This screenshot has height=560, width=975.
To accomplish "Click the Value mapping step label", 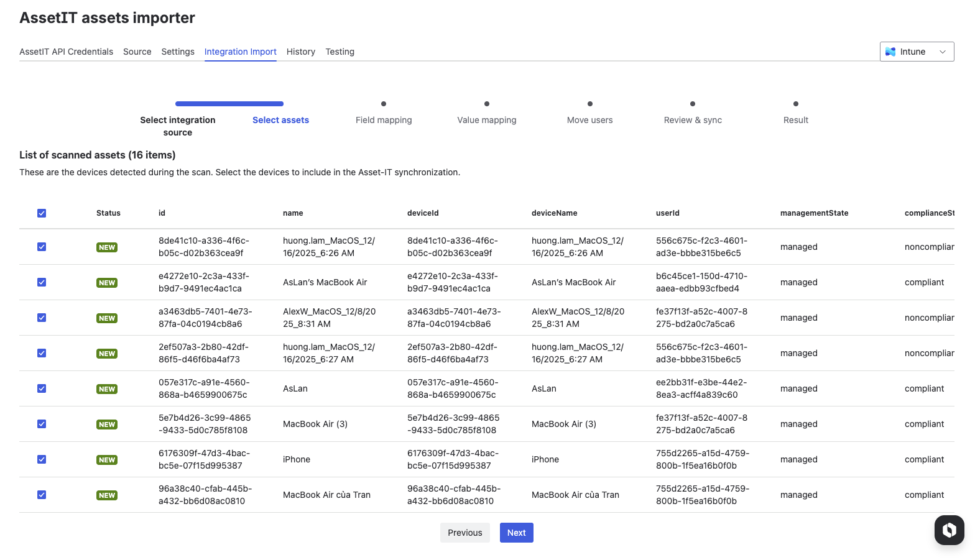I will tap(487, 121).
